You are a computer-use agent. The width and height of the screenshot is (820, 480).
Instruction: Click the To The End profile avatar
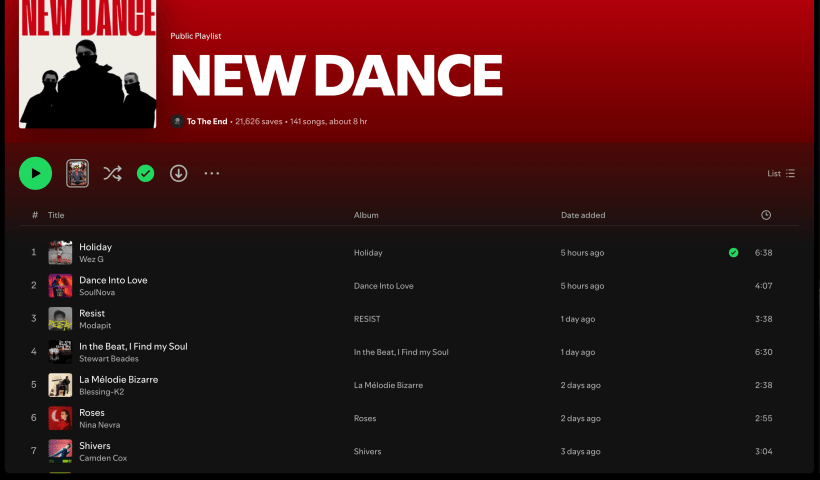[177, 121]
